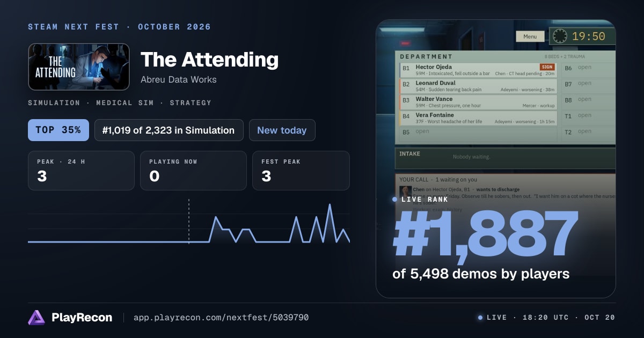Click the MEDICAL SIM genre tag
This screenshot has width=644, height=338.
[x=126, y=102]
